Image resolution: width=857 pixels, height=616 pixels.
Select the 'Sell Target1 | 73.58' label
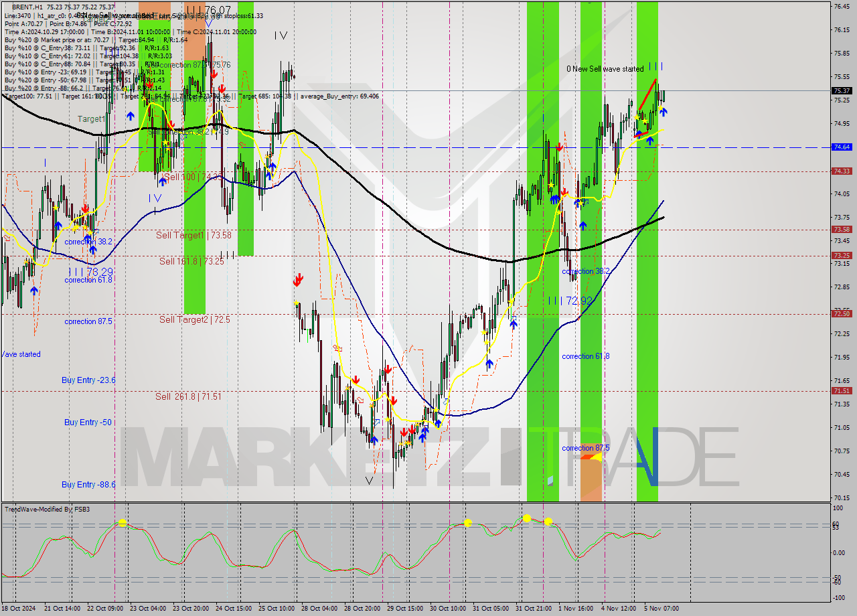[x=193, y=235]
